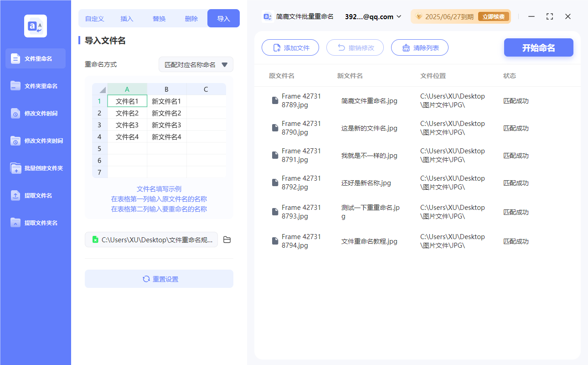
Task: Select the 批量创建文件夹 tool
Action: pyautogui.click(x=35, y=168)
